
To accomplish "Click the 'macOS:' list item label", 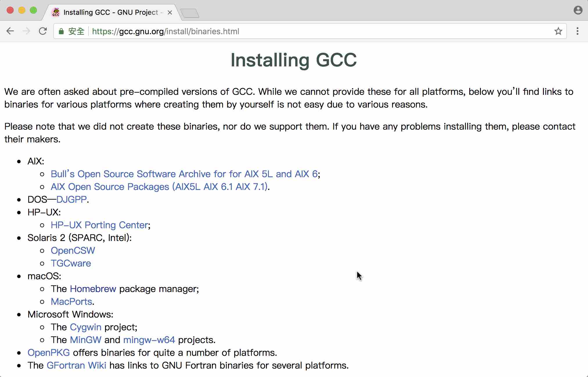I will [44, 276].
